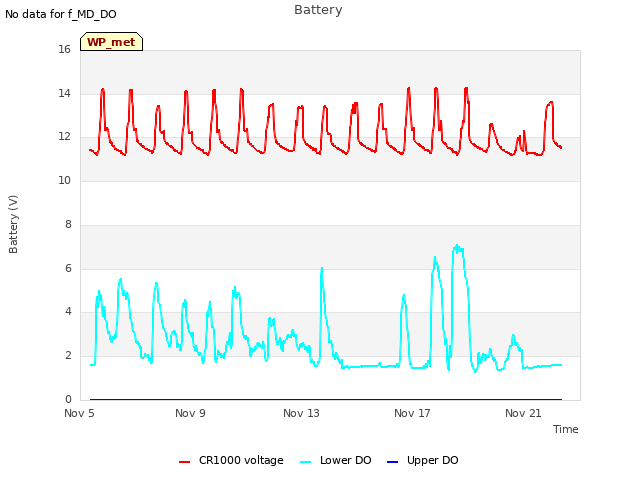Toggle CR1000 voltage legend entry
Screen dimensions: 640x480
[x=231, y=460]
